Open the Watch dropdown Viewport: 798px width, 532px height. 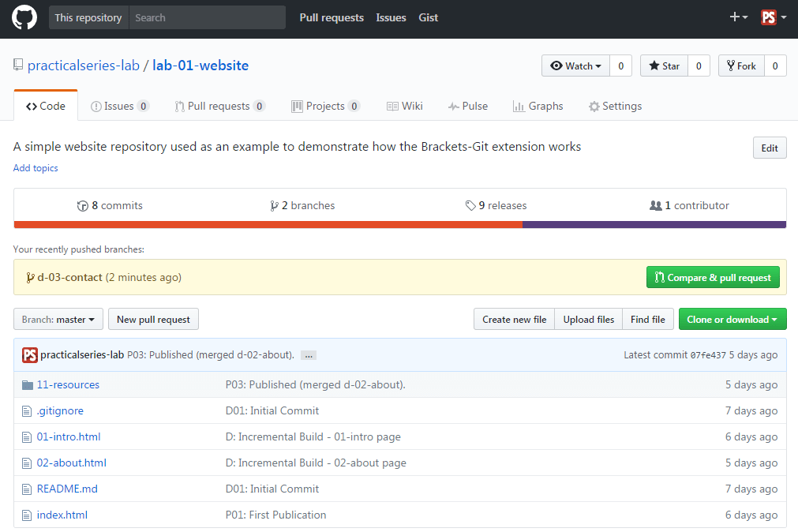coord(575,66)
